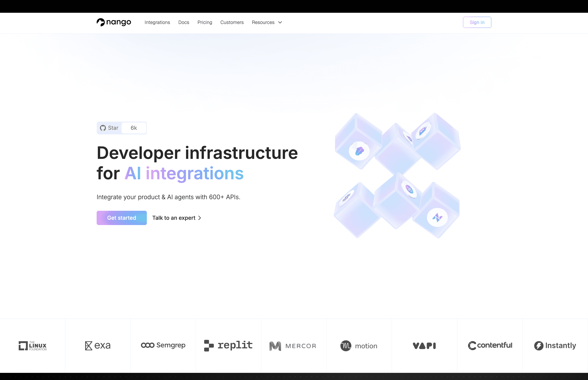Click the Linux Foundation logo

pos(32,345)
